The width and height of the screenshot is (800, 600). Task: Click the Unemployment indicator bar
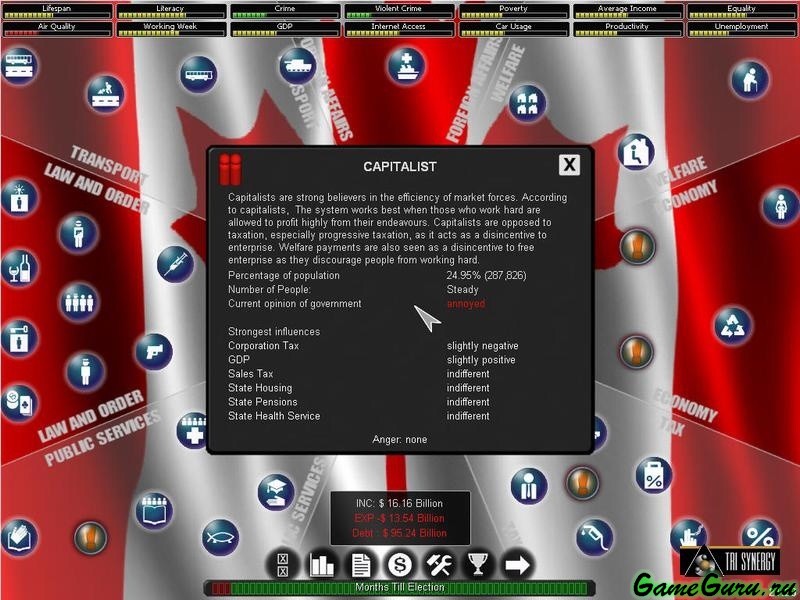point(741,29)
